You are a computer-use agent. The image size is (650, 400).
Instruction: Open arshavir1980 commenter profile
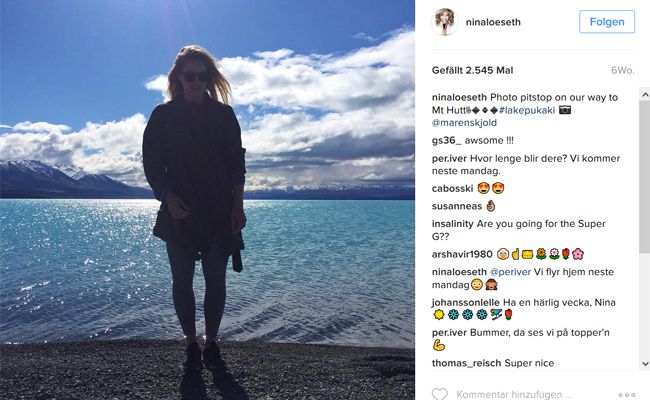pos(462,254)
